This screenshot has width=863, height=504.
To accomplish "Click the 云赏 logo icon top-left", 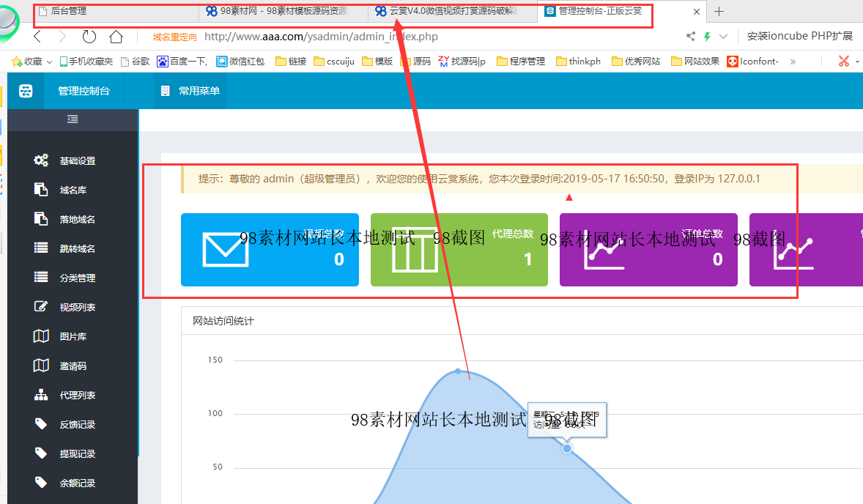I will tap(26, 91).
